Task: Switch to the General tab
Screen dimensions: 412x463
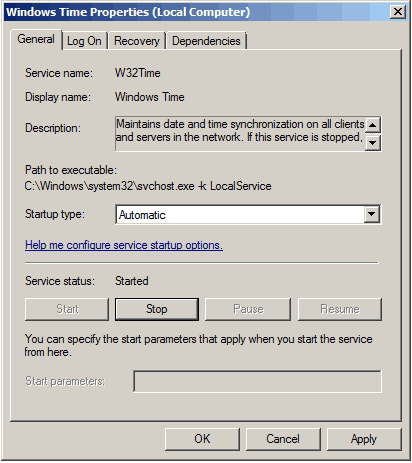Action: [x=36, y=39]
